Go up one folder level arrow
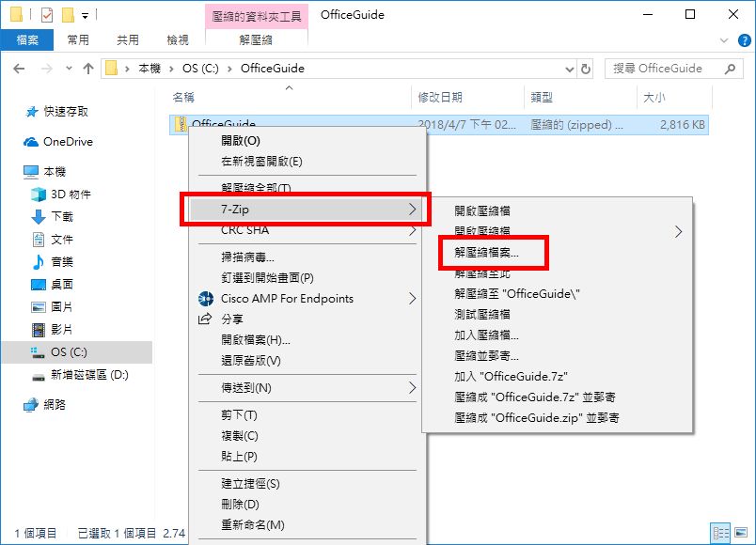 (x=87, y=69)
